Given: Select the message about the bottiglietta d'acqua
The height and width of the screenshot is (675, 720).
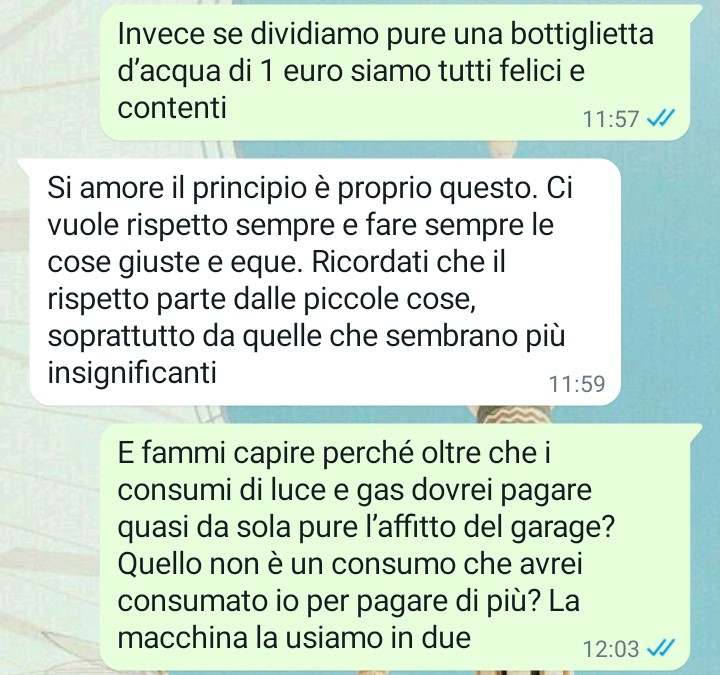Looking at the screenshot, I should [395, 73].
